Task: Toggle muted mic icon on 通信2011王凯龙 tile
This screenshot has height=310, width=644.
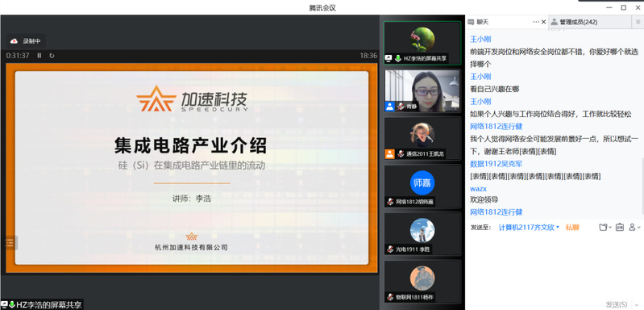Action: (x=400, y=154)
